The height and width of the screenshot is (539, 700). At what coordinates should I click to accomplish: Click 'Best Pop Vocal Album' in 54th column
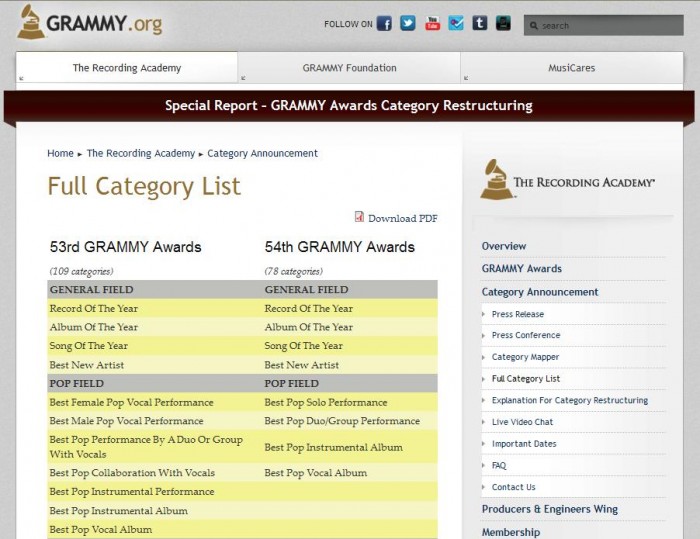point(316,473)
